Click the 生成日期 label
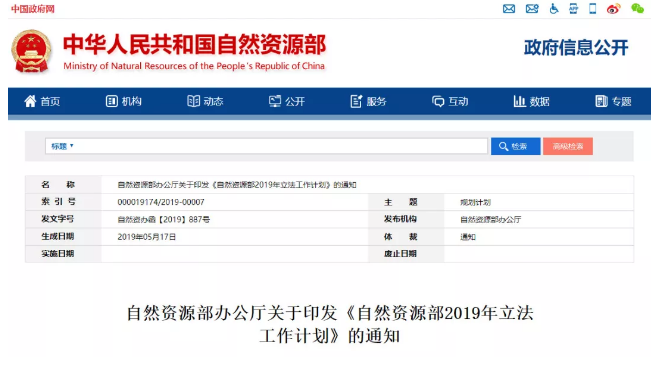This screenshot has height=366, width=658. click(57, 237)
